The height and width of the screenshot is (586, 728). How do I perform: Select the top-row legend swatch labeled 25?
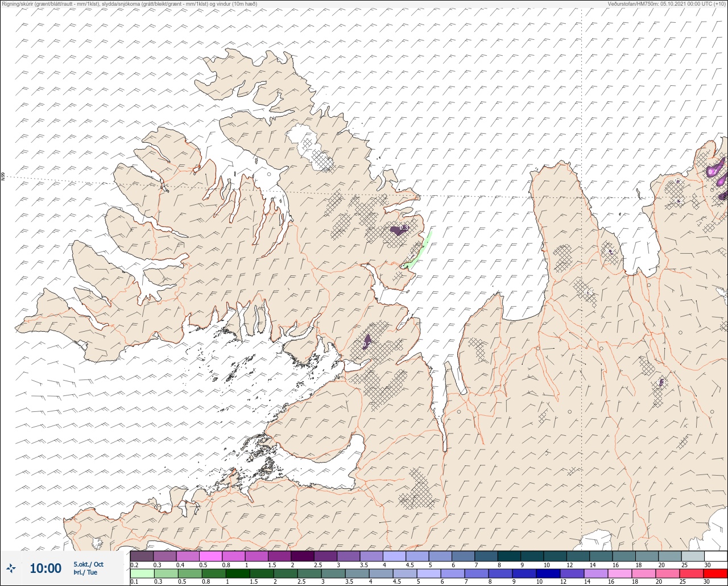(693, 556)
